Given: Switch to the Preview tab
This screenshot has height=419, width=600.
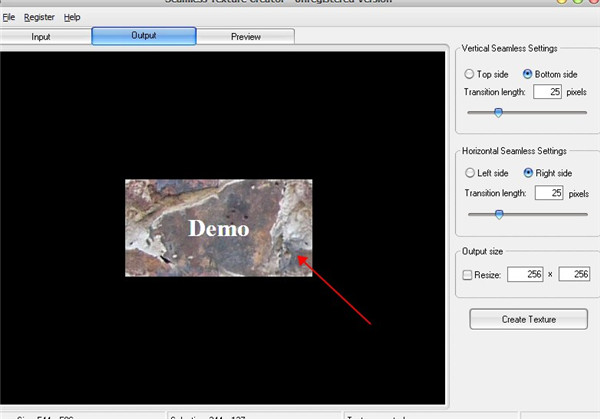Looking at the screenshot, I should coord(246,37).
